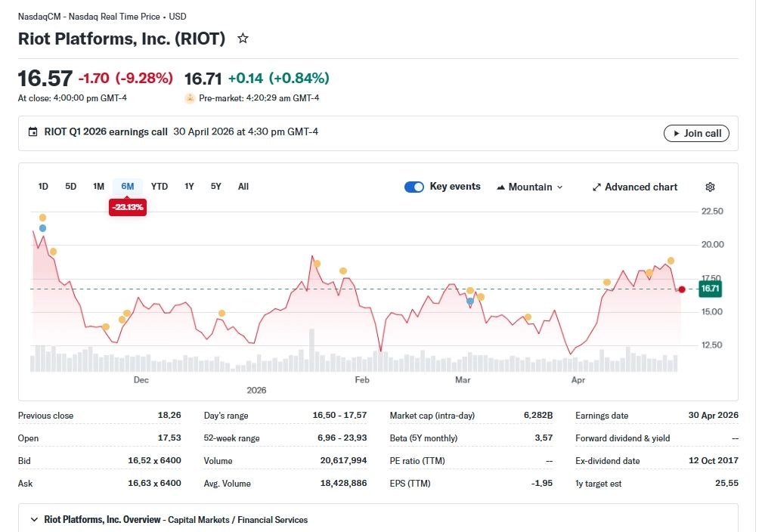Click the pre-market price 16.71 in header

203,79
